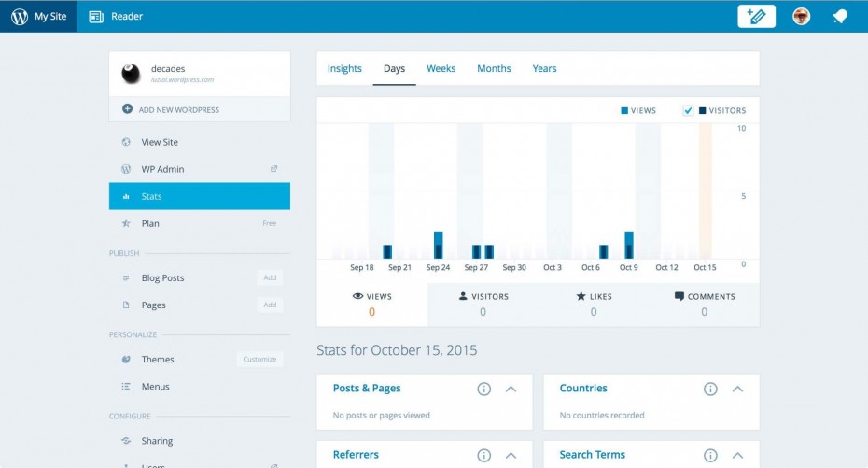Click the Add New WordPress link
The width and height of the screenshot is (868, 468).
(200, 109)
